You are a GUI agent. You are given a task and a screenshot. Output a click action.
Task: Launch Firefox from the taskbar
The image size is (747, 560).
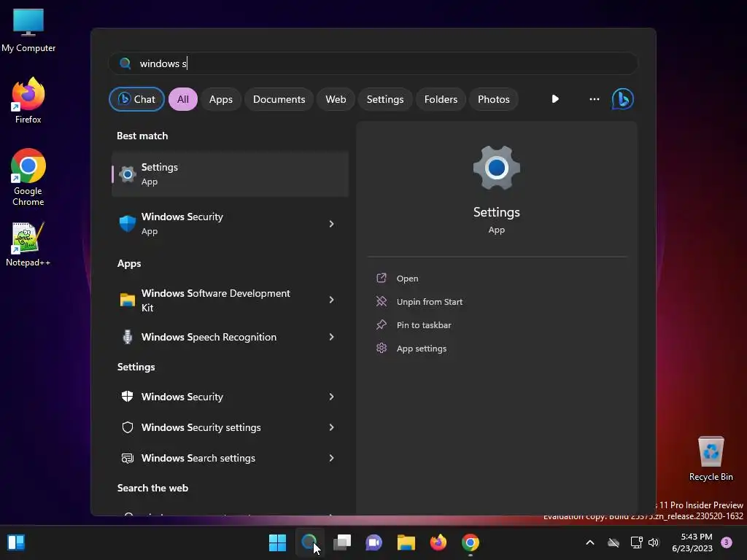coord(438,542)
